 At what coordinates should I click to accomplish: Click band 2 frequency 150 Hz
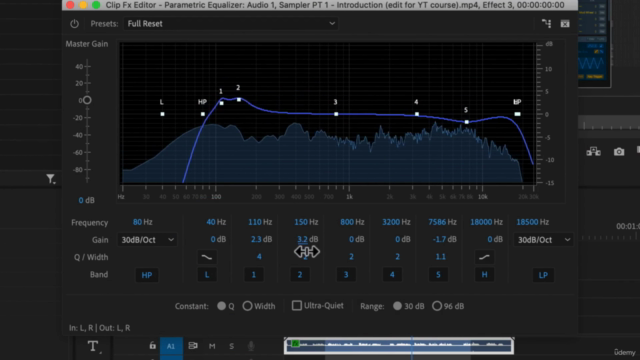(x=306, y=222)
